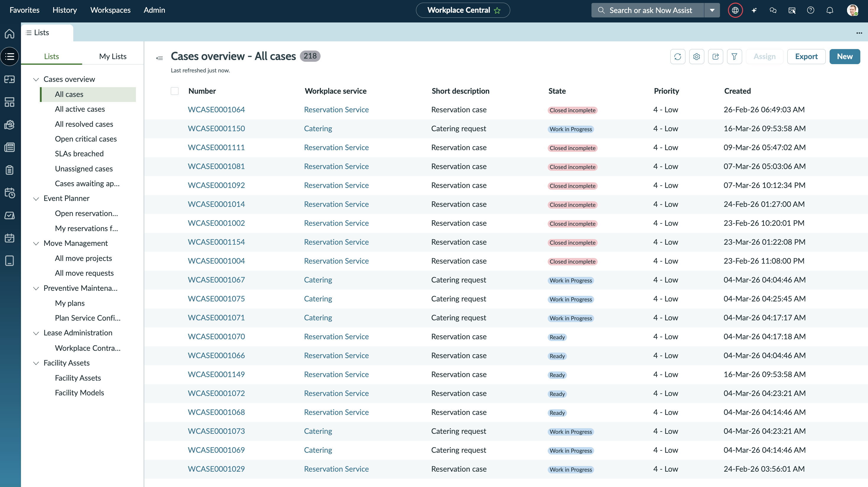The height and width of the screenshot is (487, 868).
Task: Collapse the Event Planner group
Action: (36, 199)
